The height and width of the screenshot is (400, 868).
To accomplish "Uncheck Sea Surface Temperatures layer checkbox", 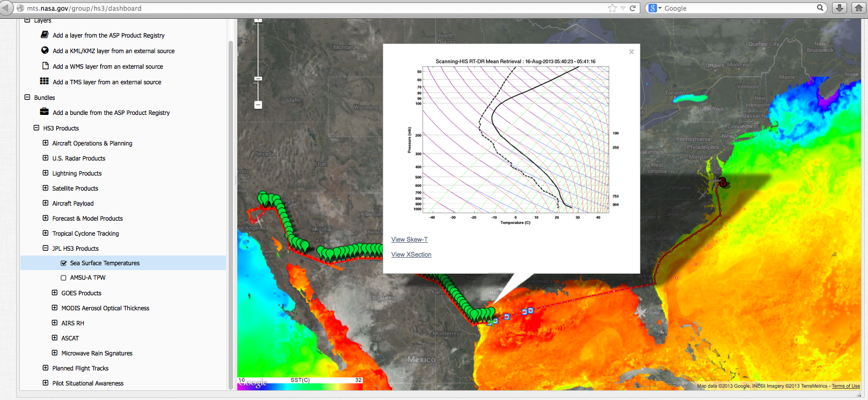I will point(64,263).
